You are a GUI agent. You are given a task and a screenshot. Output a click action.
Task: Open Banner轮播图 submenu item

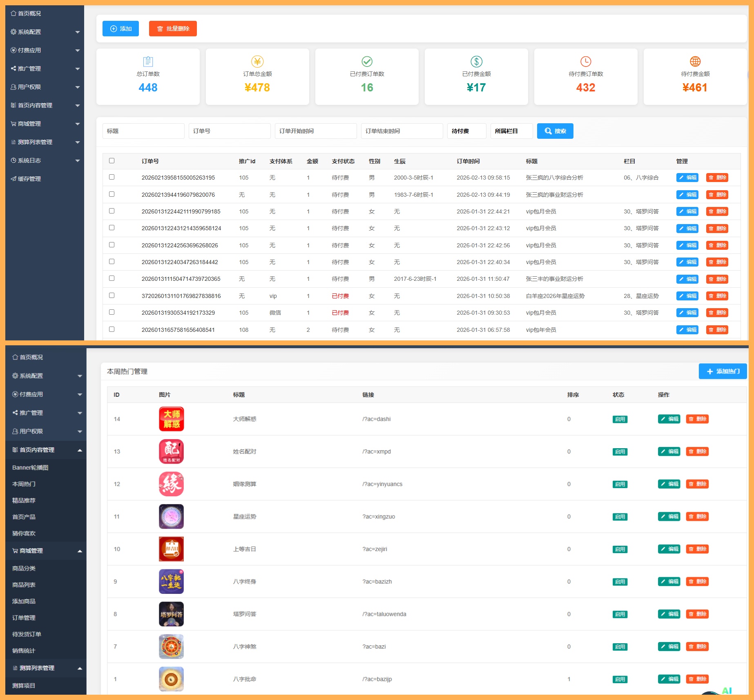coord(30,468)
